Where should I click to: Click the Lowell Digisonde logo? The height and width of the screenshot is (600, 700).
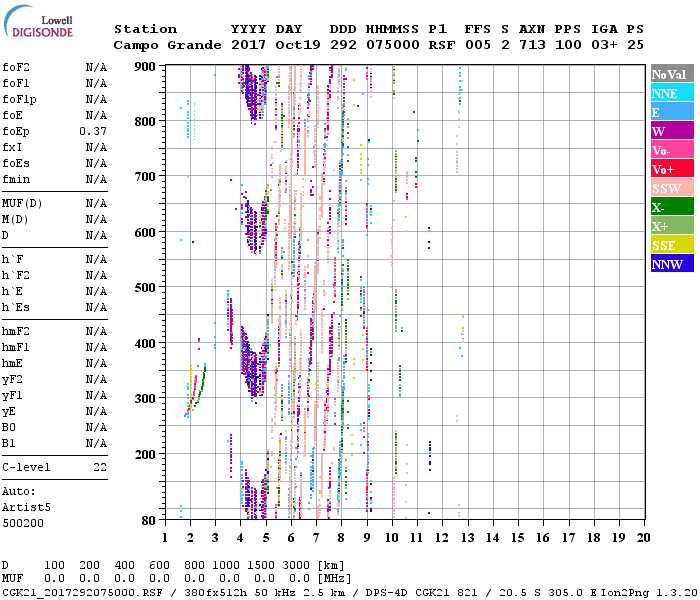click(38, 22)
